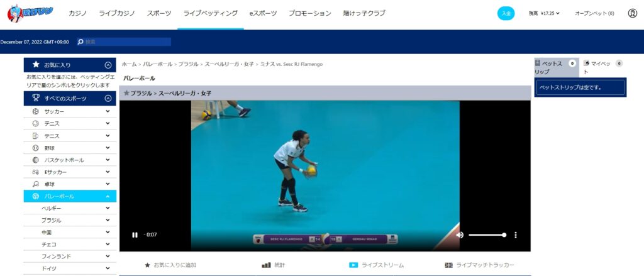The image size is (644, 276).
Task: Select the ライブベッティング tab
Action: click(210, 13)
